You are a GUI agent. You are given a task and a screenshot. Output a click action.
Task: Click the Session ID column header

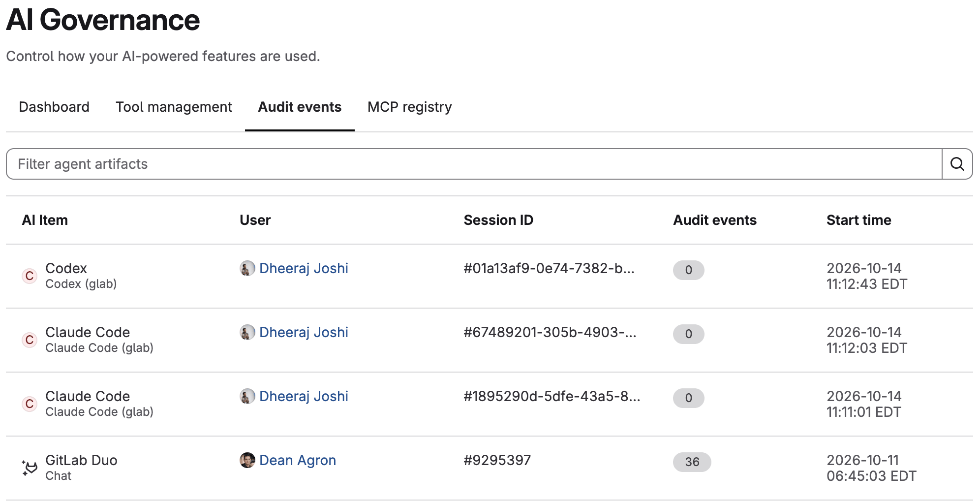pyautogui.click(x=498, y=220)
